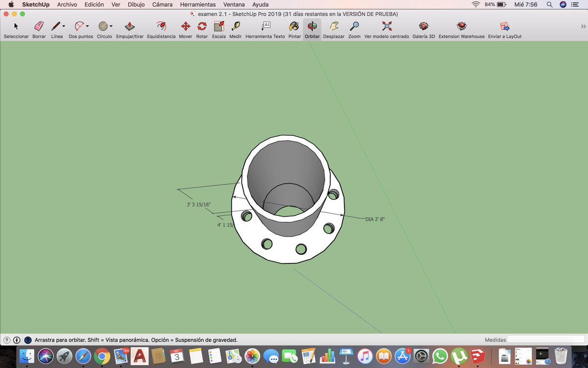
Task: Open the Trash in the dock
Action: tap(561, 355)
